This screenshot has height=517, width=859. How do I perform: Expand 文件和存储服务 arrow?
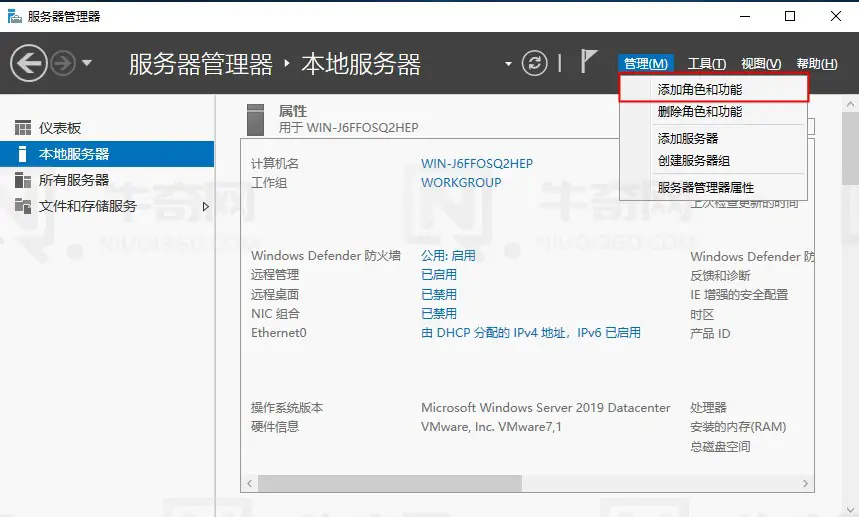pos(205,206)
